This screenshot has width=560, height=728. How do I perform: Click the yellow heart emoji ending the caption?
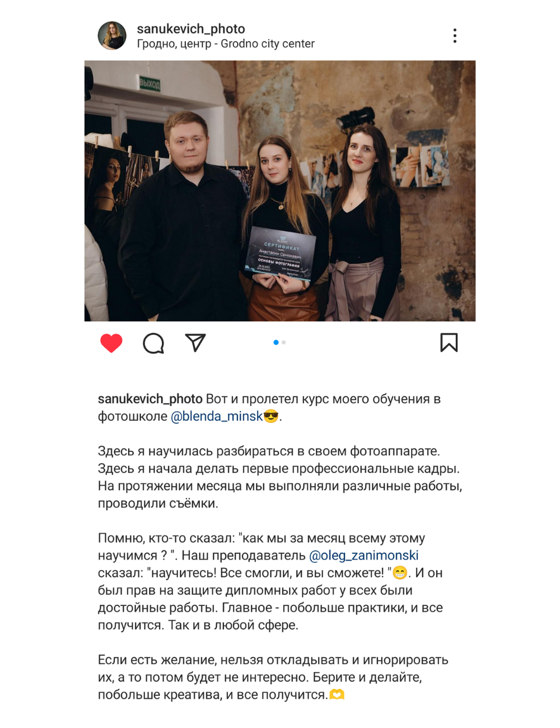337,694
